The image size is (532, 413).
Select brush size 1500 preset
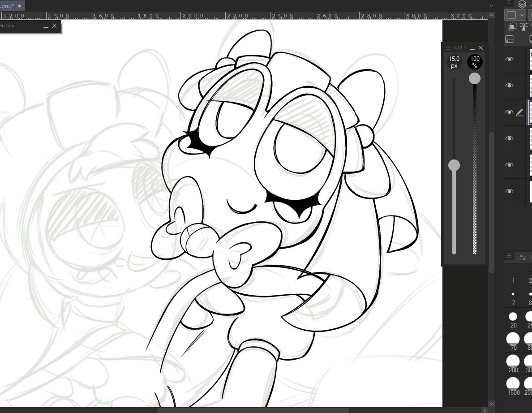(513, 387)
